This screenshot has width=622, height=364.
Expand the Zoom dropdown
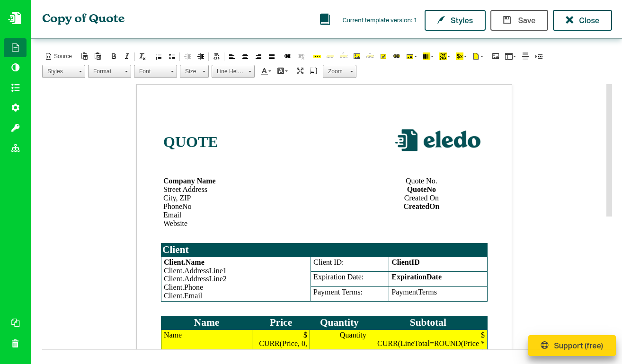(x=339, y=71)
